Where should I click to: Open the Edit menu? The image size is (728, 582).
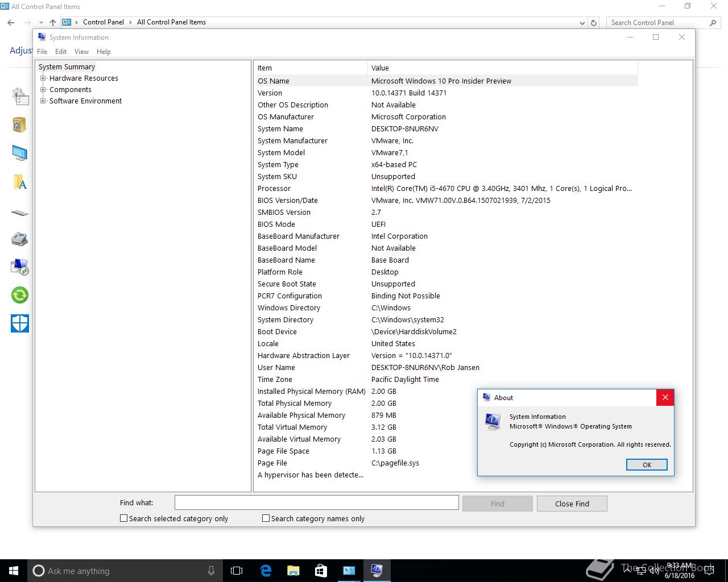click(x=61, y=52)
